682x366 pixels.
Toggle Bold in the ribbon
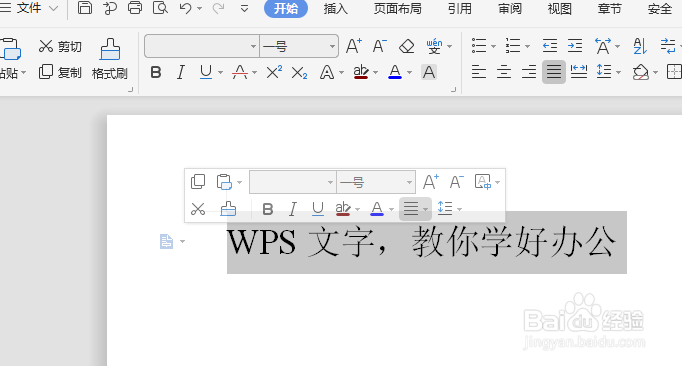click(x=156, y=72)
